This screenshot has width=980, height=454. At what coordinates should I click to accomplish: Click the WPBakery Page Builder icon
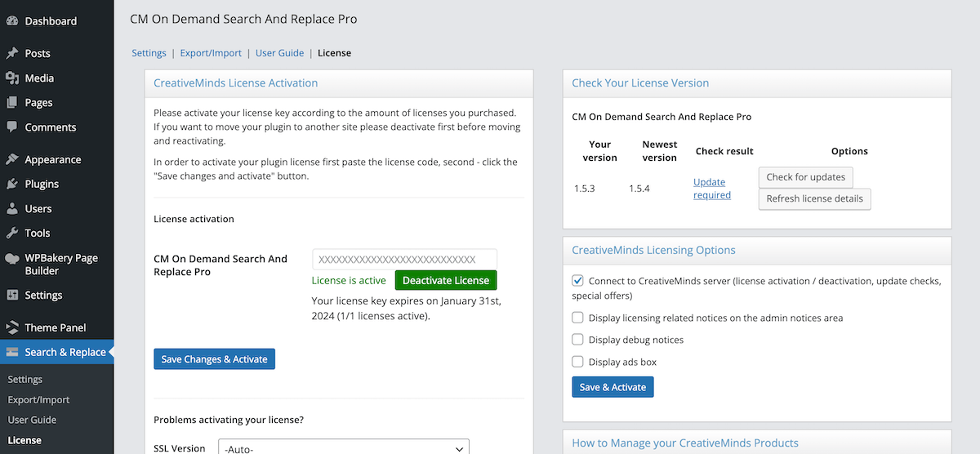click(x=12, y=258)
